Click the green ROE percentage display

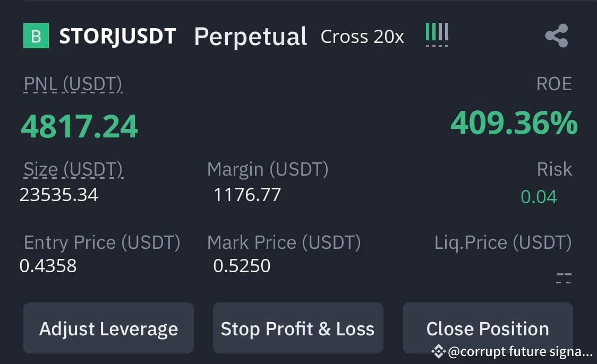[513, 125]
